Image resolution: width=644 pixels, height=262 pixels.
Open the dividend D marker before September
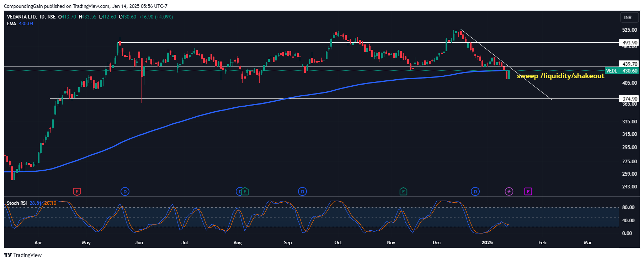[302, 192]
